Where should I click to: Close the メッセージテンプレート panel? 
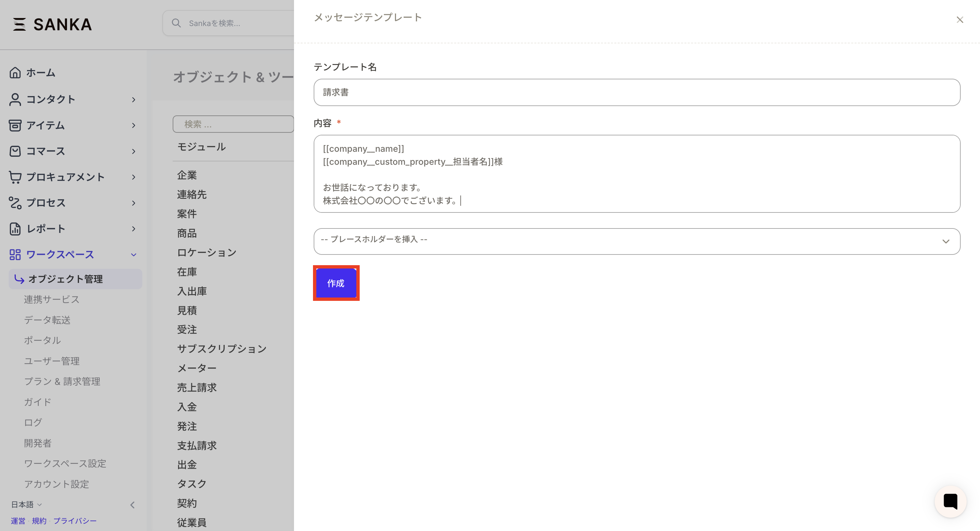960,19
